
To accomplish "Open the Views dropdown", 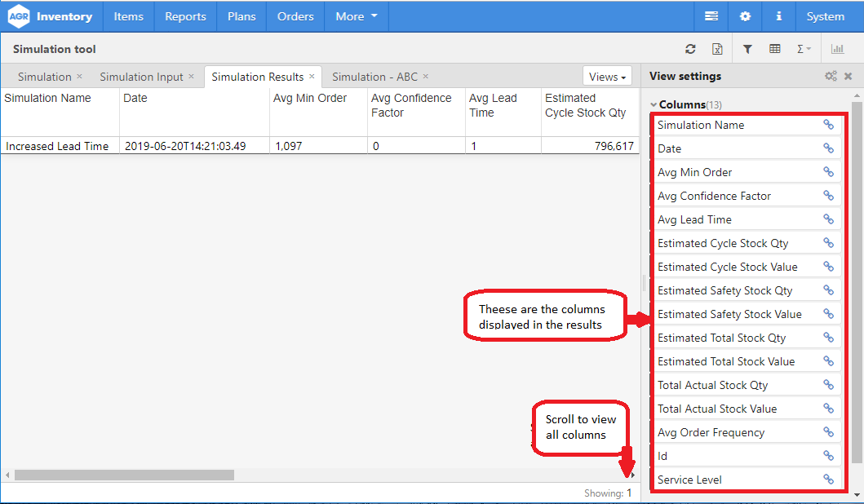I will click(608, 77).
